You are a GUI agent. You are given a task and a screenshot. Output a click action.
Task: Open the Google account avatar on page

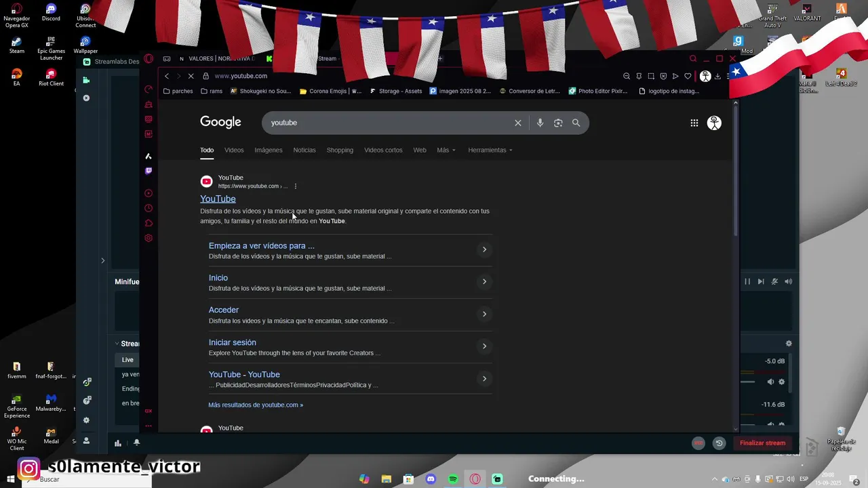click(714, 123)
